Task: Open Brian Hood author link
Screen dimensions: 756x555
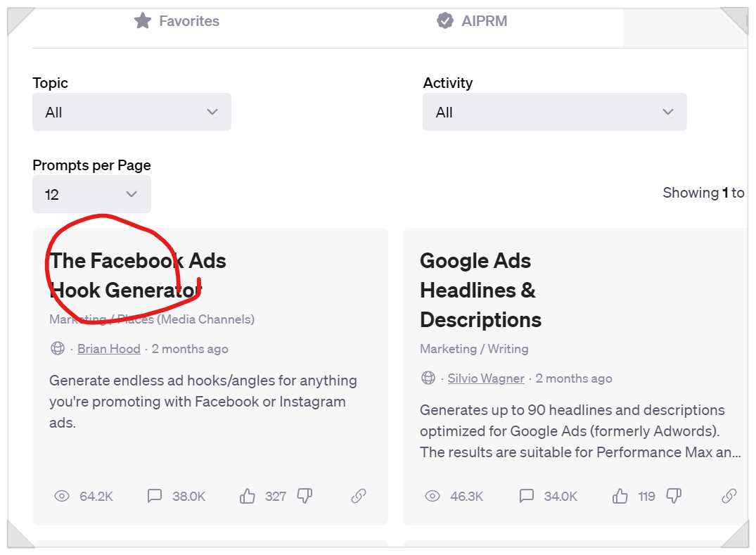Action: pos(109,349)
